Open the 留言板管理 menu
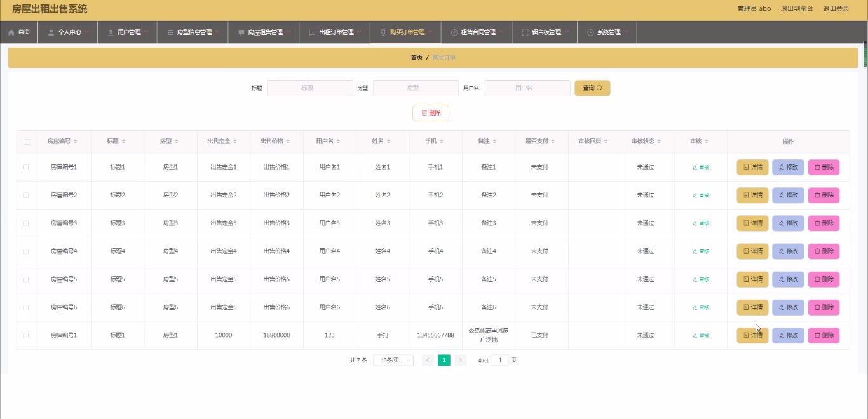 click(545, 32)
